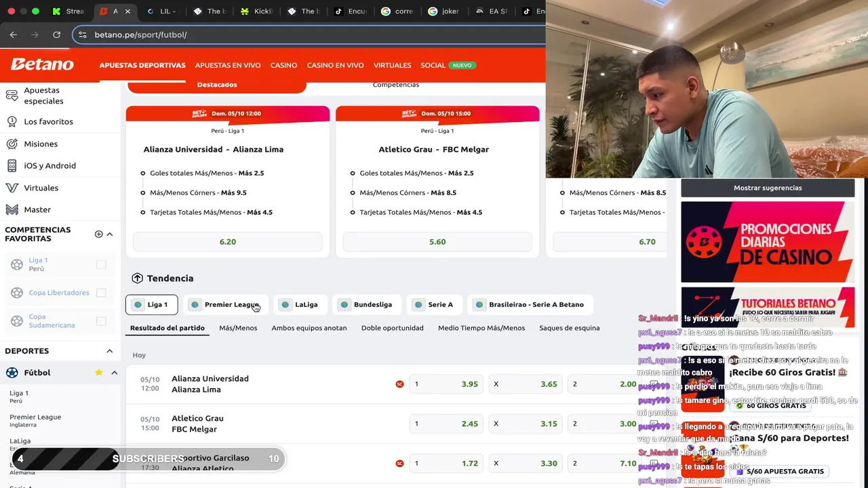Close the active Betano browser tab
The width and height of the screenshot is (868, 488).
128,12
